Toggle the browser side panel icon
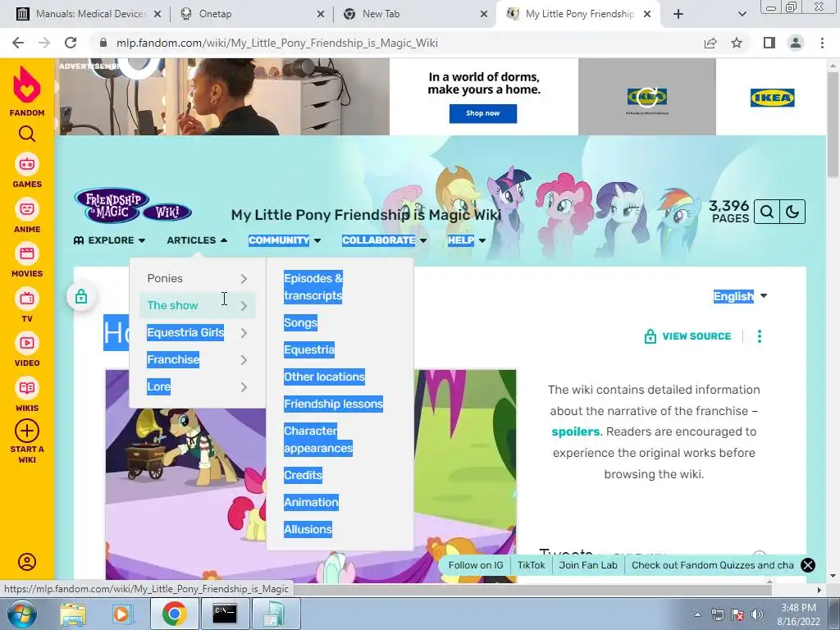 (769, 43)
